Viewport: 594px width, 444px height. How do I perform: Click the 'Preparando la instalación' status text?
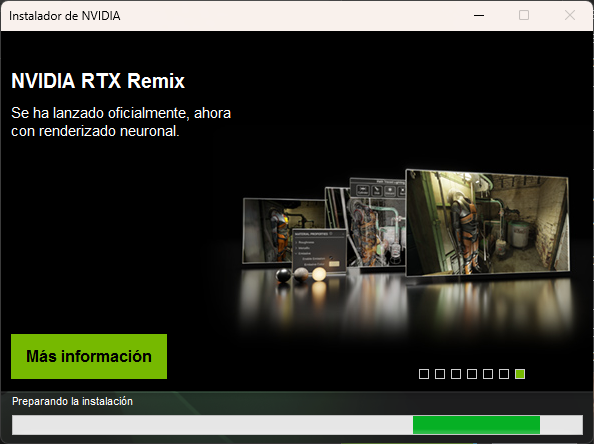(72, 401)
